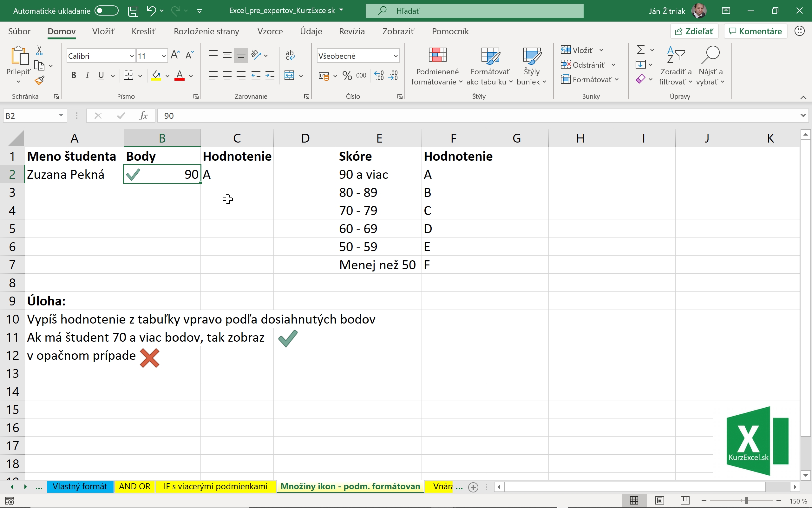812x508 pixels.
Task: Click the accounting number format icon
Action: (324, 76)
